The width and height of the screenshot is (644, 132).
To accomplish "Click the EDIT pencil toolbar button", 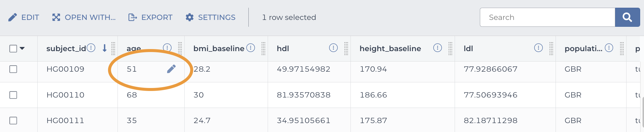I will click(x=23, y=17).
